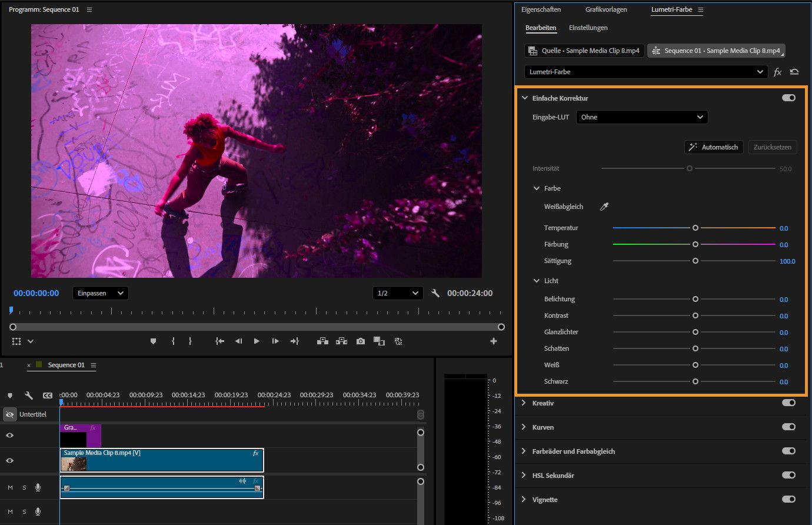
Task: Click the Lumetri effect reset arrow icon
Action: point(794,72)
